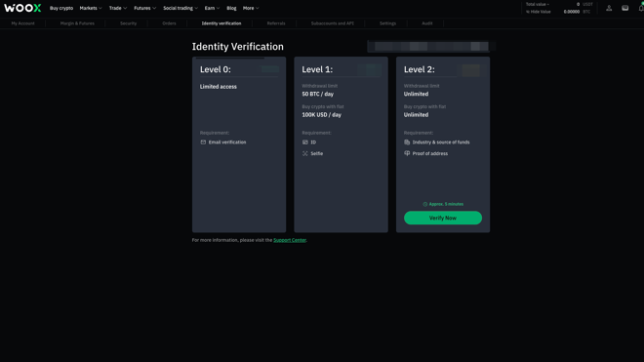Open the Blog link in navigation
This screenshot has width=644, height=362.
pos(231,8)
